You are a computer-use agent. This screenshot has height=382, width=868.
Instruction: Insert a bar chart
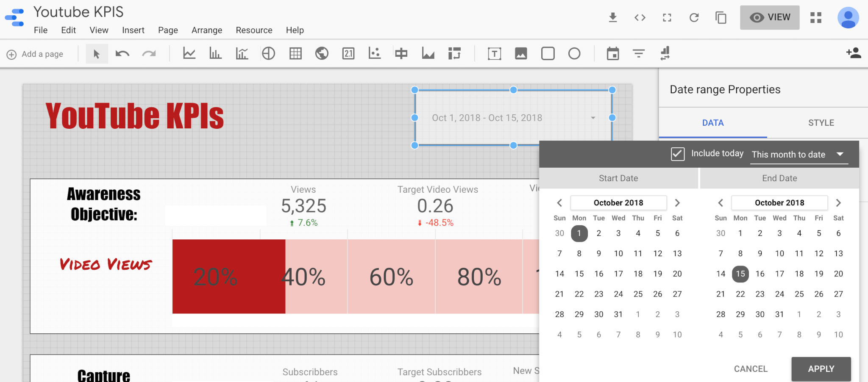click(x=215, y=53)
